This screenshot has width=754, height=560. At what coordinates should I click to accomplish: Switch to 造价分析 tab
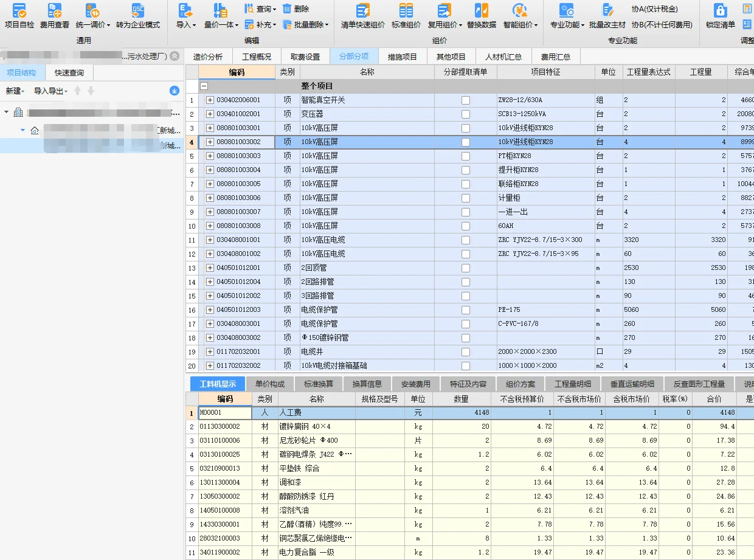[x=208, y=57]
